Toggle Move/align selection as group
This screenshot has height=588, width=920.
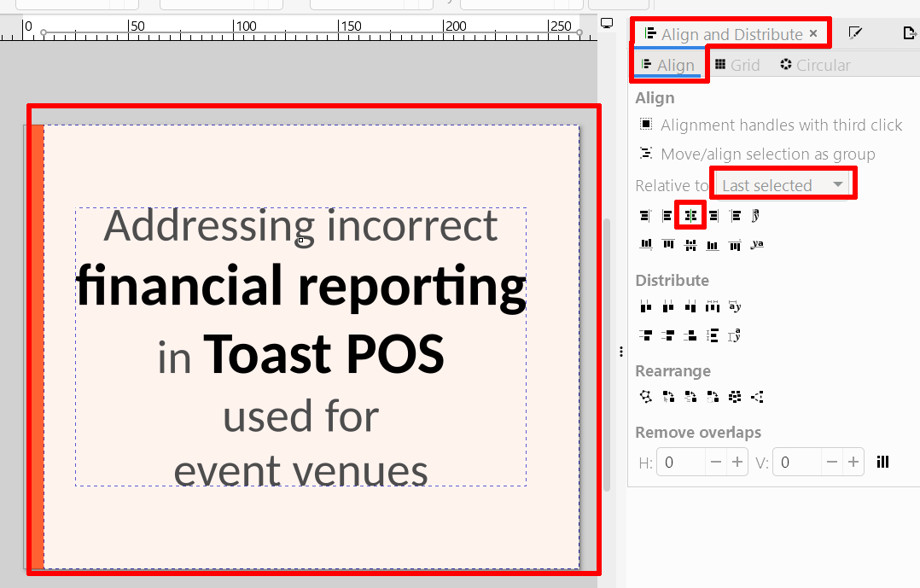646,154
